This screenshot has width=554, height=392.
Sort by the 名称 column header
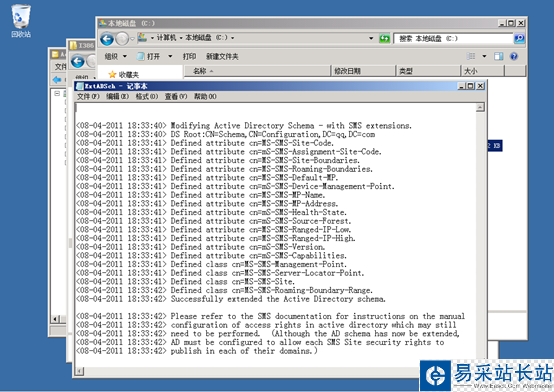click(x=257, y=71)
